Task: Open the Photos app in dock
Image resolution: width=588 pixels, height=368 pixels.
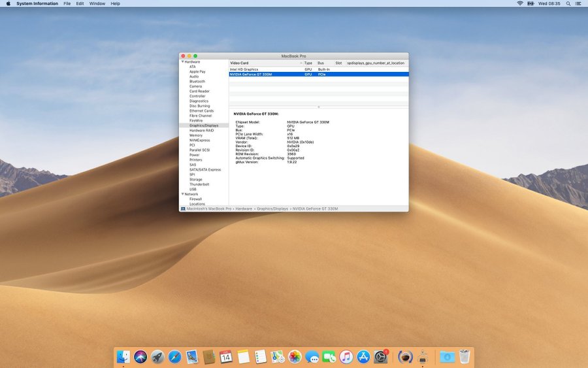Action: 295,357
